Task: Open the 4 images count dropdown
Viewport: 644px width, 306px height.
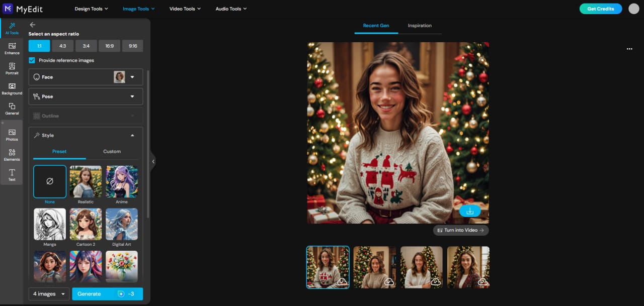Action: point(48,293)
